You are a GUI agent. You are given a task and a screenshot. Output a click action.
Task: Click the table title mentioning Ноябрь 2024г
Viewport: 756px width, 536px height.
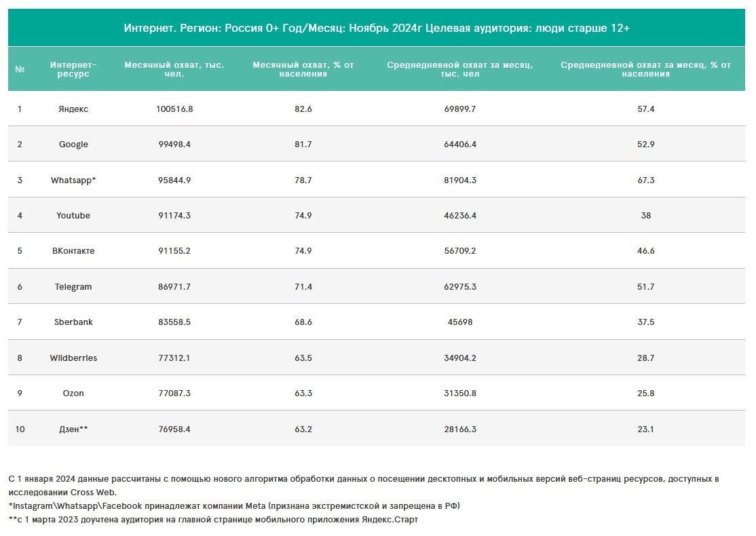pos(377,28)
